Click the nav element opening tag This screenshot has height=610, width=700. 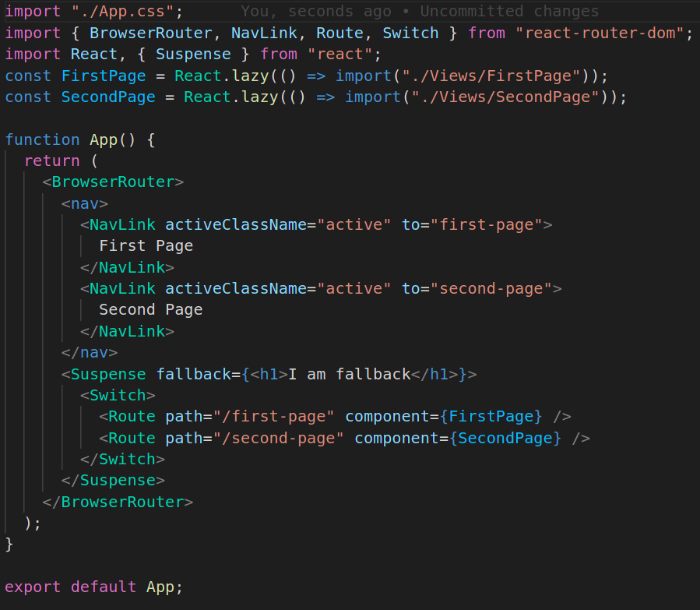click(x=83, y=203)
